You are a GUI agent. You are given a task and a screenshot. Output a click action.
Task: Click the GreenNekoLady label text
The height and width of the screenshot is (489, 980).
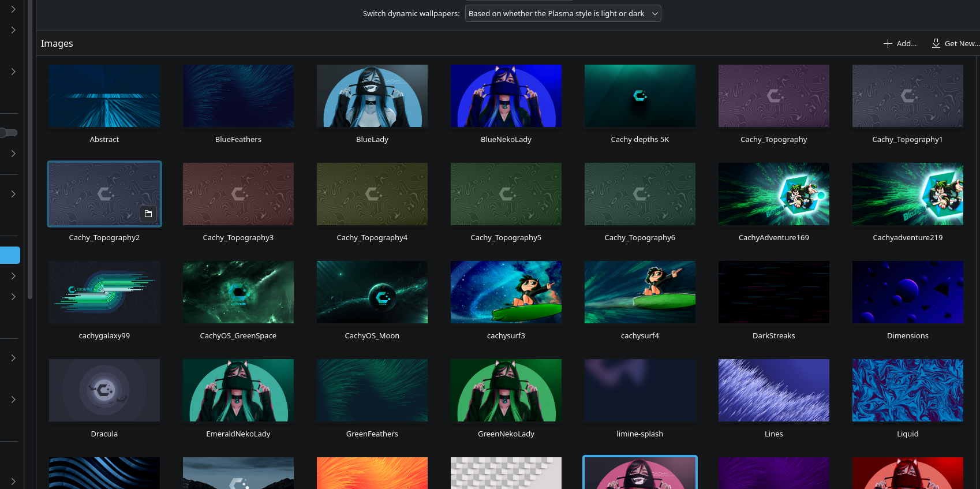pyautogui.click(x=506, y=434)
